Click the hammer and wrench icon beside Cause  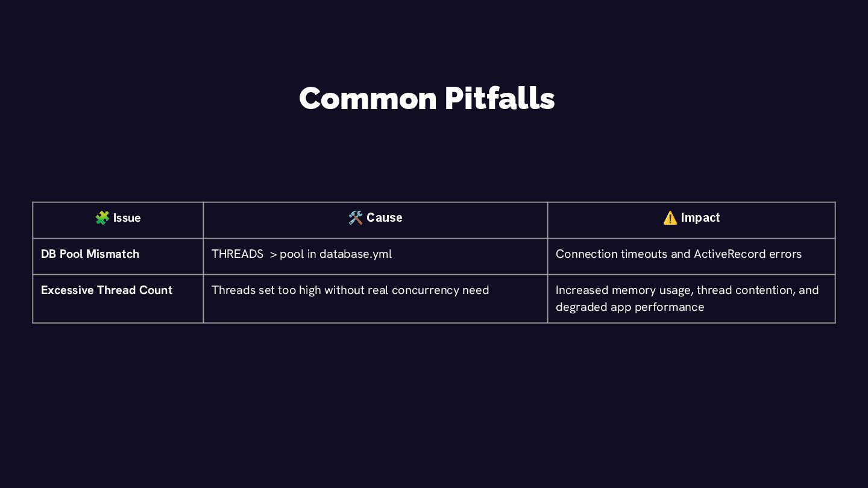356,218
